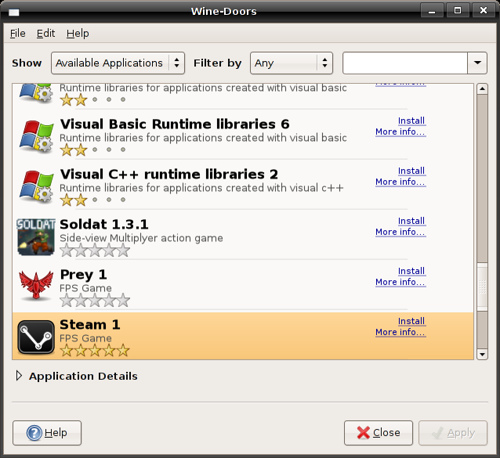Open More info for Steam 1

point(400,332)
